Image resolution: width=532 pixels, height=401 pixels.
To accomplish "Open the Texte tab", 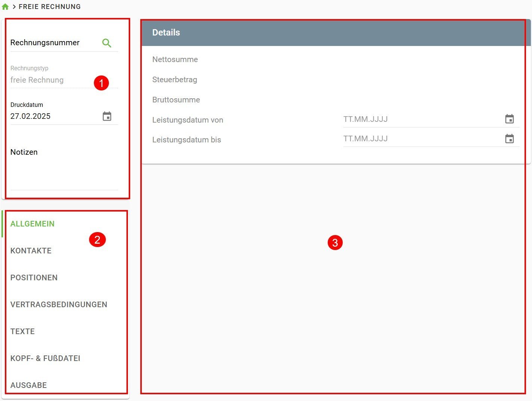I will click(x=22, y=331).
